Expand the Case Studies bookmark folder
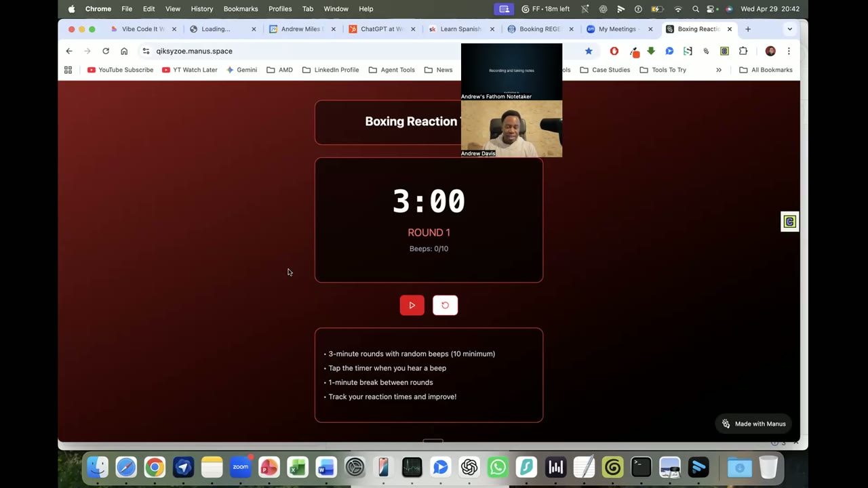868x488 pixels. (604, 70)
